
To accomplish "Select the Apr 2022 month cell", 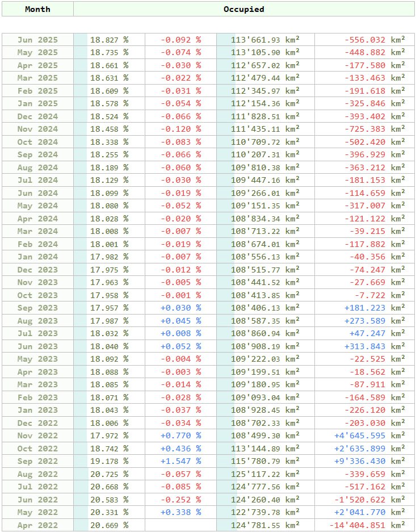I will [37, 525].
